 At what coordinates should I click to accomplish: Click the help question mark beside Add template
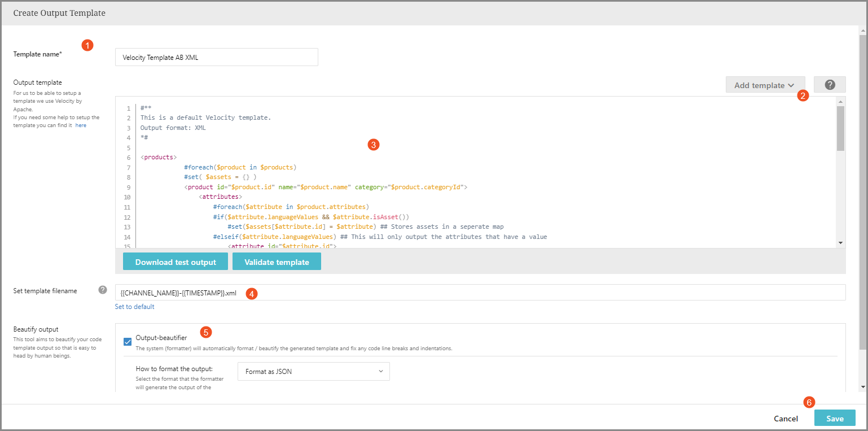[830, 85]
